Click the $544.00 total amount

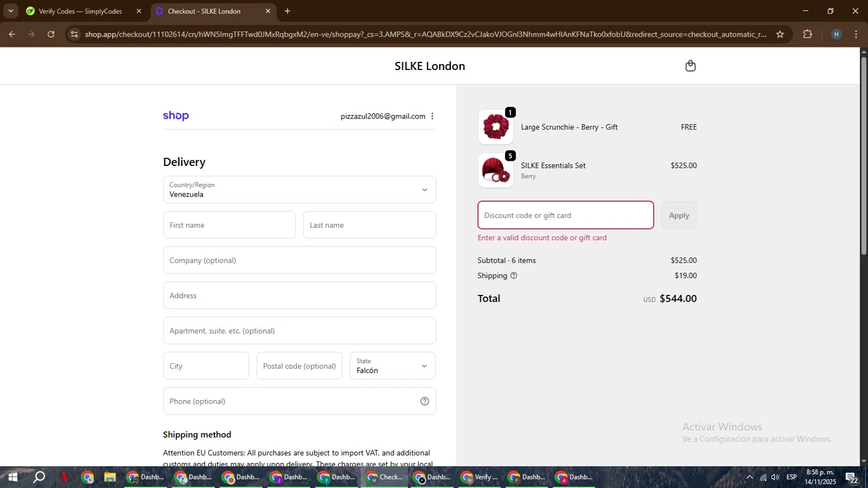pos(678,298)
